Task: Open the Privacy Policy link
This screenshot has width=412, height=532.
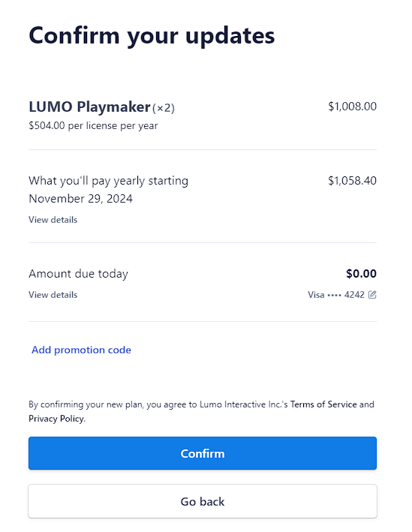Action: [56, 419]
